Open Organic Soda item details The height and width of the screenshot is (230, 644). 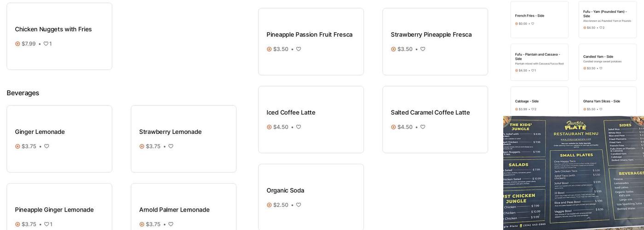tap(310, 195)
